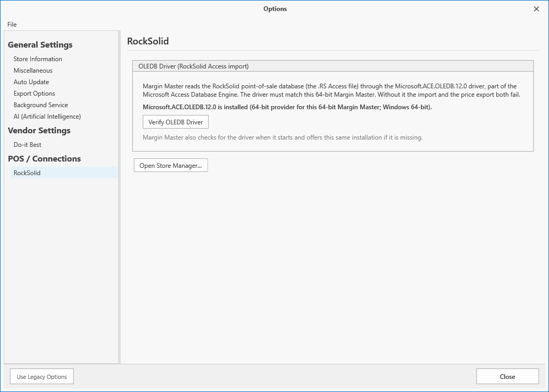This screenshot has height=392, width=549.
Task: Select Store Information in sidebar
Action: (38, 59)
